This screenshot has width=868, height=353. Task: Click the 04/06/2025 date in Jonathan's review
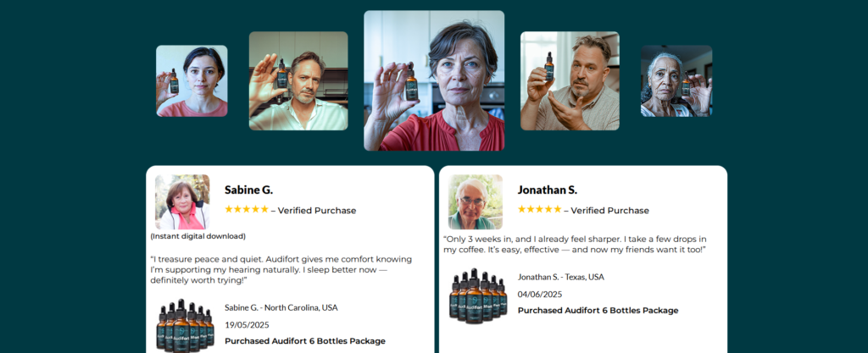(x=540, y=294)
